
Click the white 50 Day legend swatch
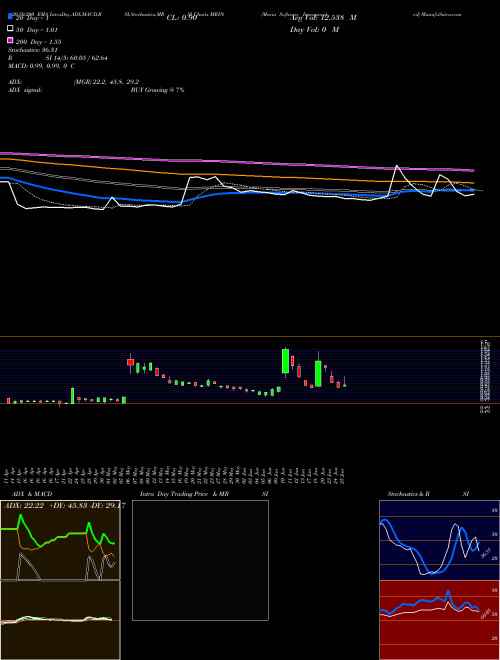(10, 29)
